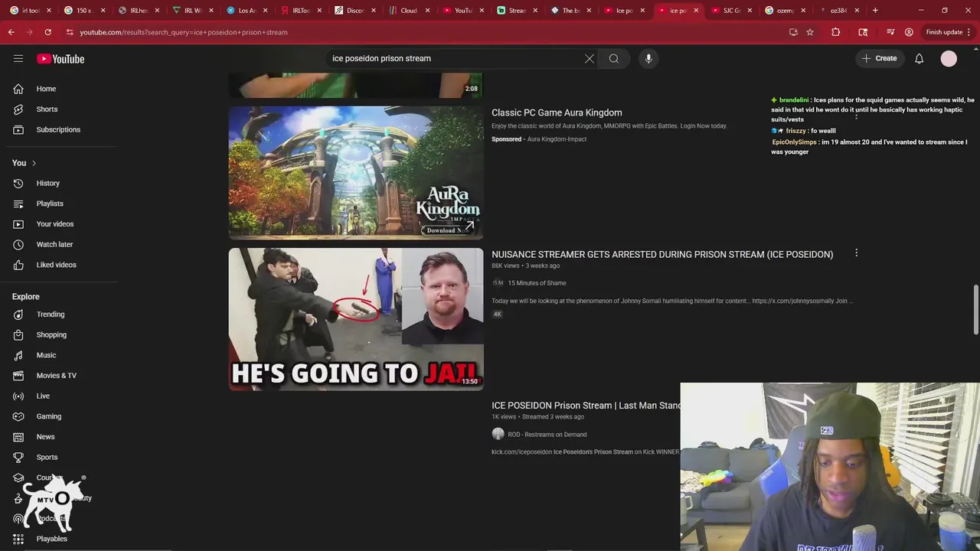The width and height of the screenshot is (980, 551).
Task: Click the Aura Kingdom ad thumbnail
Action: [x=356, y=173]
